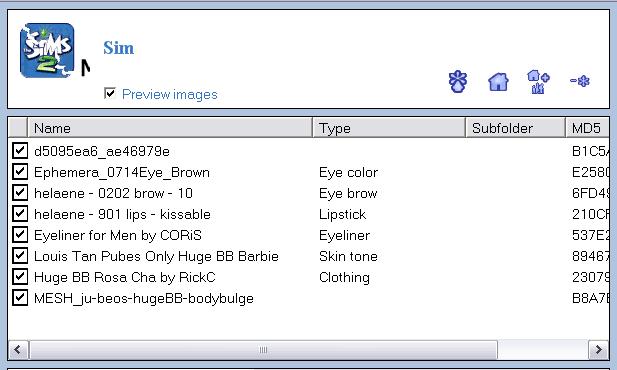Click the Sim title text

click(118, 48)
